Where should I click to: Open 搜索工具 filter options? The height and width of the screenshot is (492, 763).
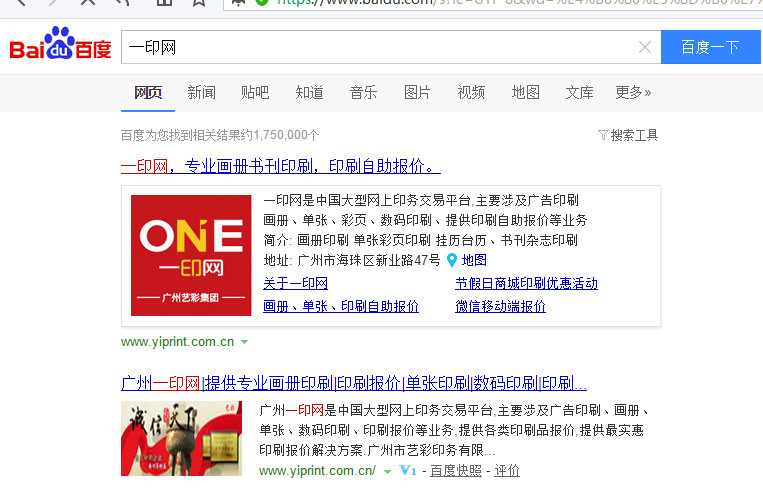point(628,135)
